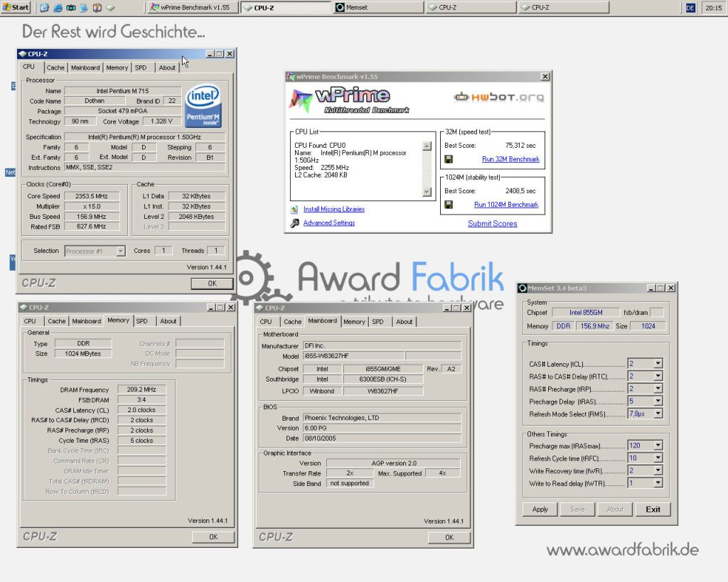The image size is (728, 582).
Task: Open Refresh Cycle time (tRFC) dropdown
Action: pyautogui.click(x=658, y=458)
